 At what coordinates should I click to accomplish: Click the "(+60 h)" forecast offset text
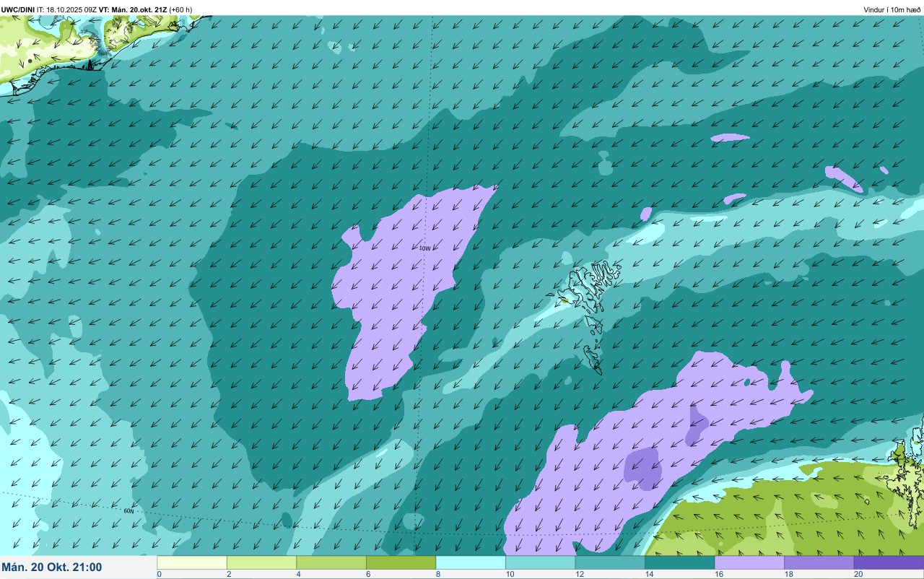[x=180, y=10]
